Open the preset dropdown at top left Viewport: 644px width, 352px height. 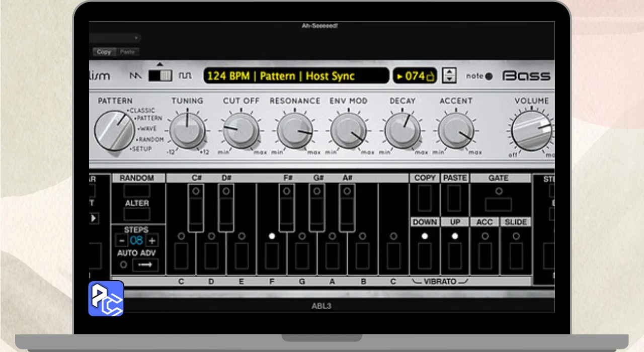point(115,38)
